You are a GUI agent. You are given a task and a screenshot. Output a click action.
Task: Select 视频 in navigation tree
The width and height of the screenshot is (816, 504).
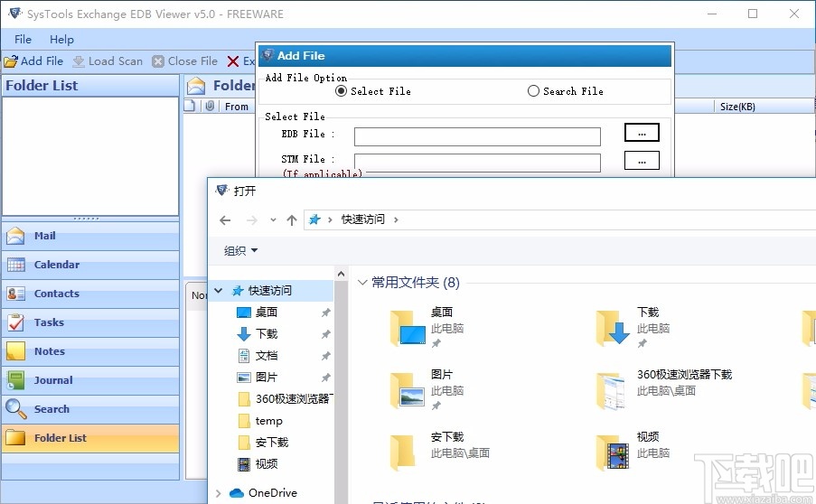[x=267, y=464]
